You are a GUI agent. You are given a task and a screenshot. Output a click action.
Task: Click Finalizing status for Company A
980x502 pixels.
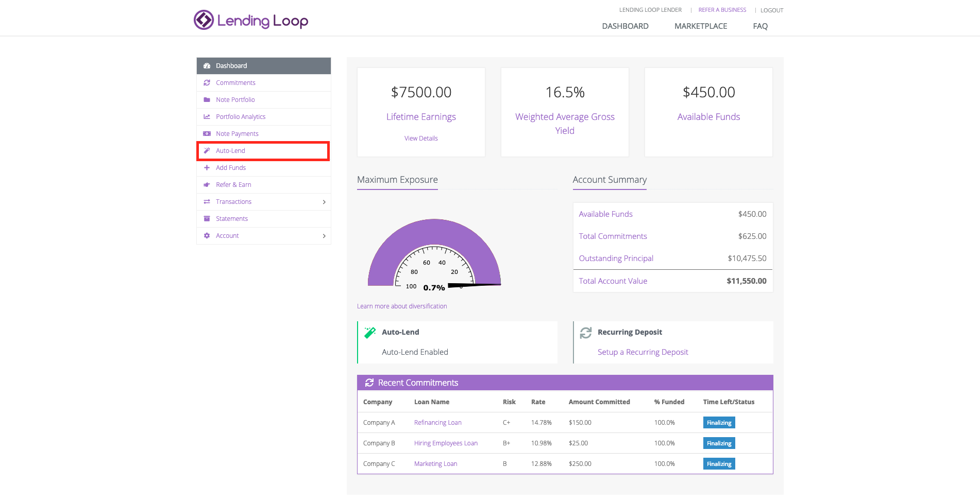coord(719,423)
